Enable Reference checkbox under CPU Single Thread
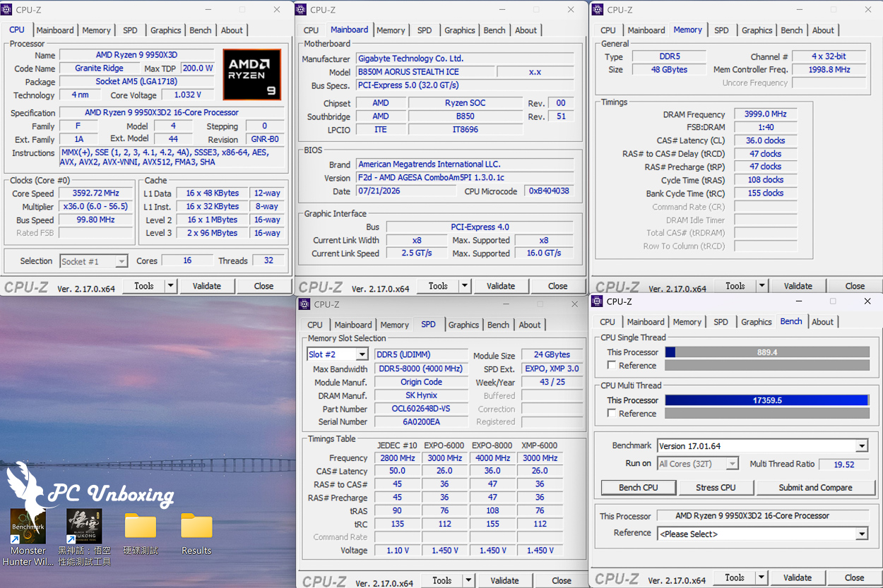Image resolution: width=883 pixels, height=588 pixels. pos(612,366)
